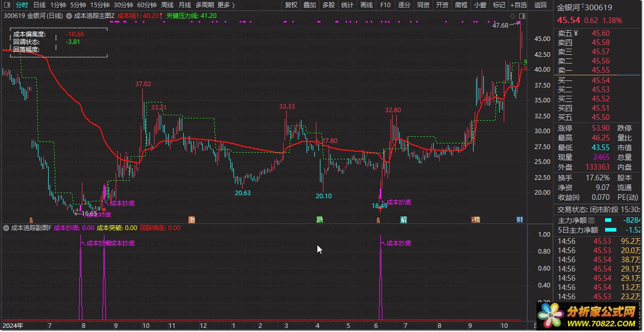Click the 统计 statistics button

[x=348, y=5]
